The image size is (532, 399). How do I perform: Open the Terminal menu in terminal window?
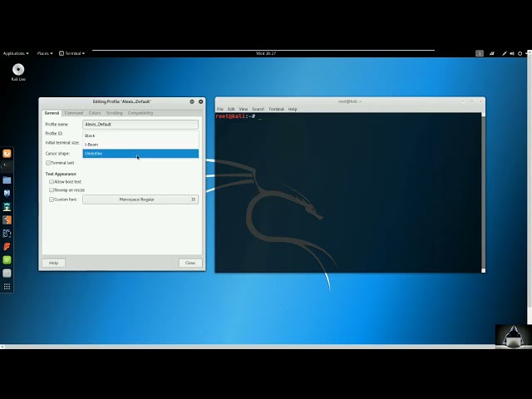point(276,109)
